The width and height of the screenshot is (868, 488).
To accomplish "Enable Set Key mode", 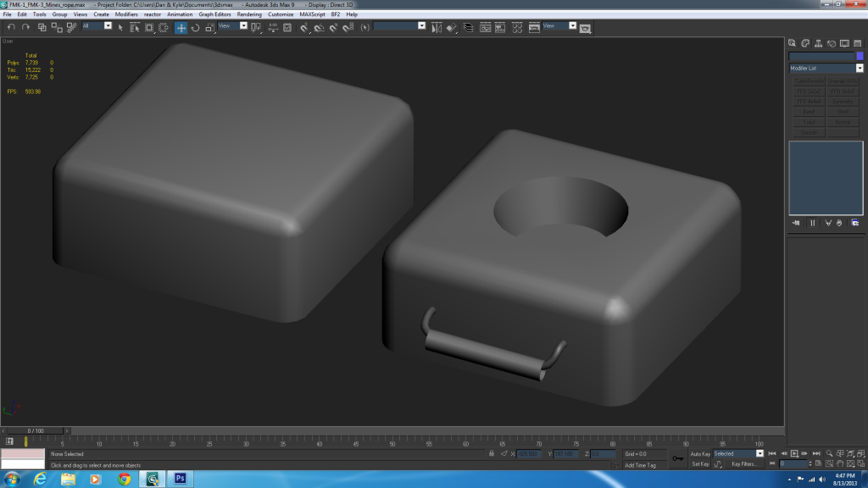I will pos(700,464).
